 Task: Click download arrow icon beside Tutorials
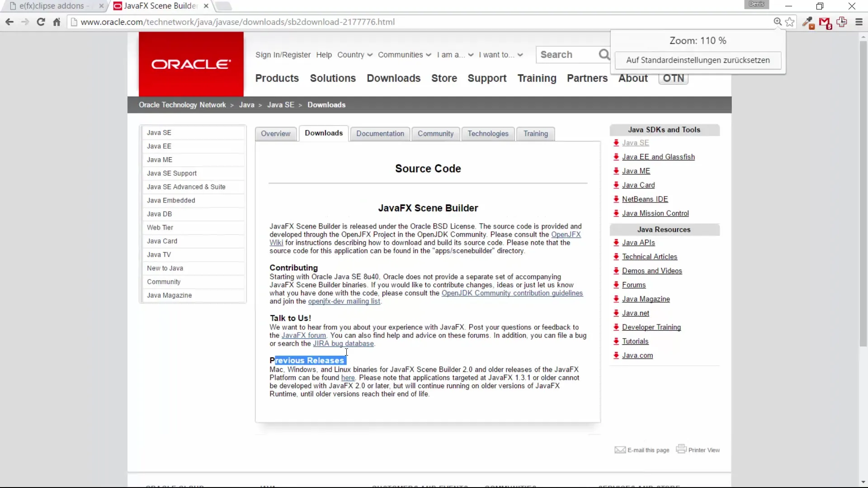tap(616, 342)
